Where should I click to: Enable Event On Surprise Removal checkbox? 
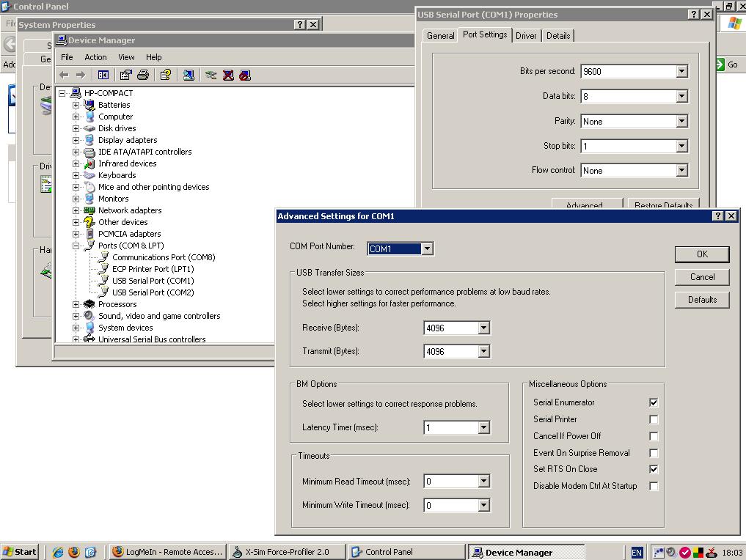pyautogui.click(x=654, y=453)
